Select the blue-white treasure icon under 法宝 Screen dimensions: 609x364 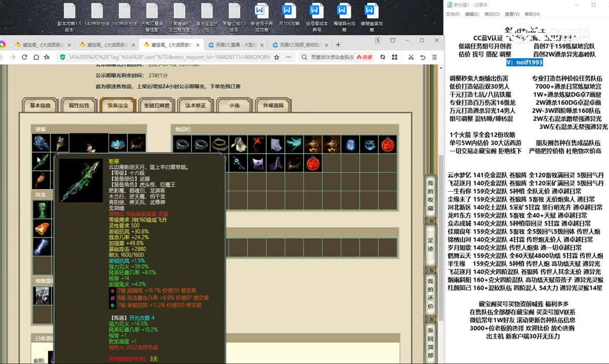point(41,247)
